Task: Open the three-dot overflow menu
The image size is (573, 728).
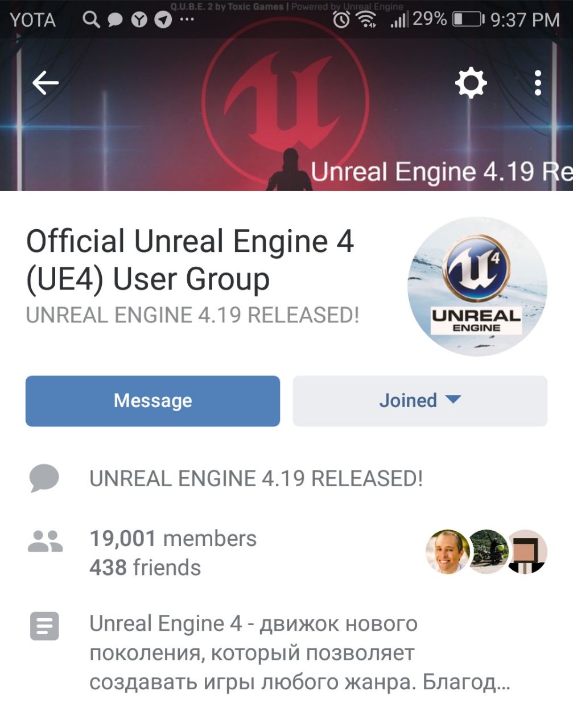Action: (x=538, y=84)
